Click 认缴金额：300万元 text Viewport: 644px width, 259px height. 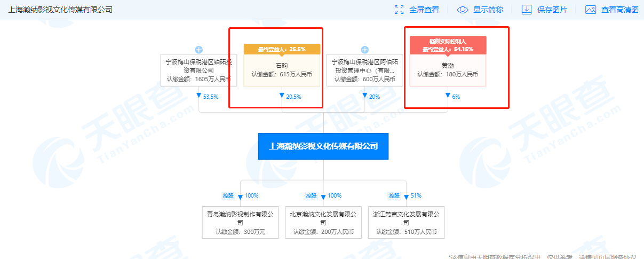coord(240,232)
